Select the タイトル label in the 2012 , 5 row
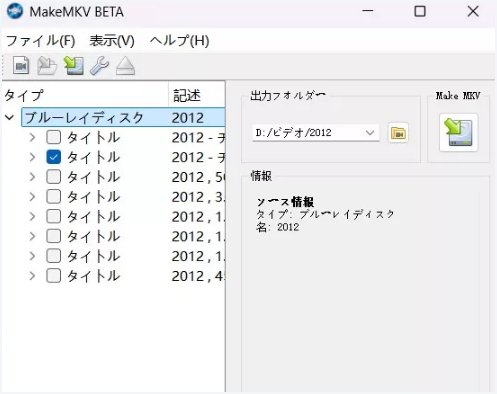Screen dimensions: 497x394 coord(93,177)
